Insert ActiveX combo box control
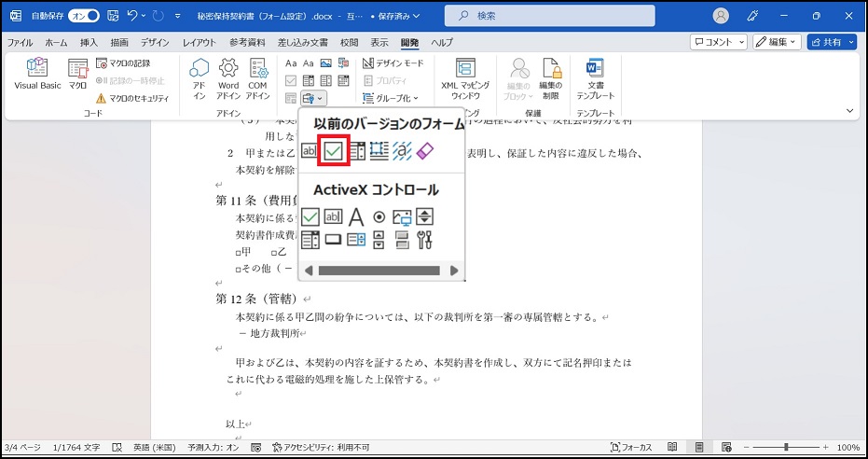Image resolution: width=868 pixels, height=459 pixels. coord(310,240)
